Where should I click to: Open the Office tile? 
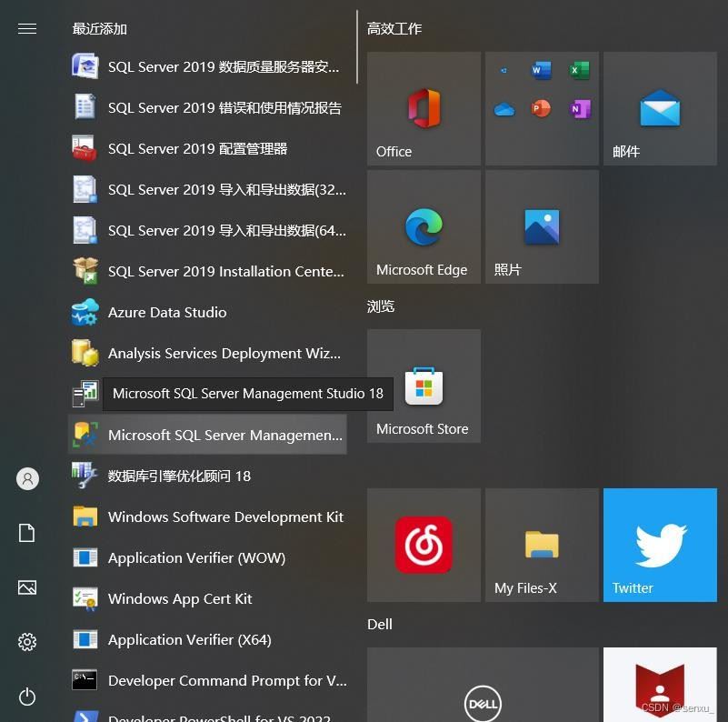pos(424,108)
